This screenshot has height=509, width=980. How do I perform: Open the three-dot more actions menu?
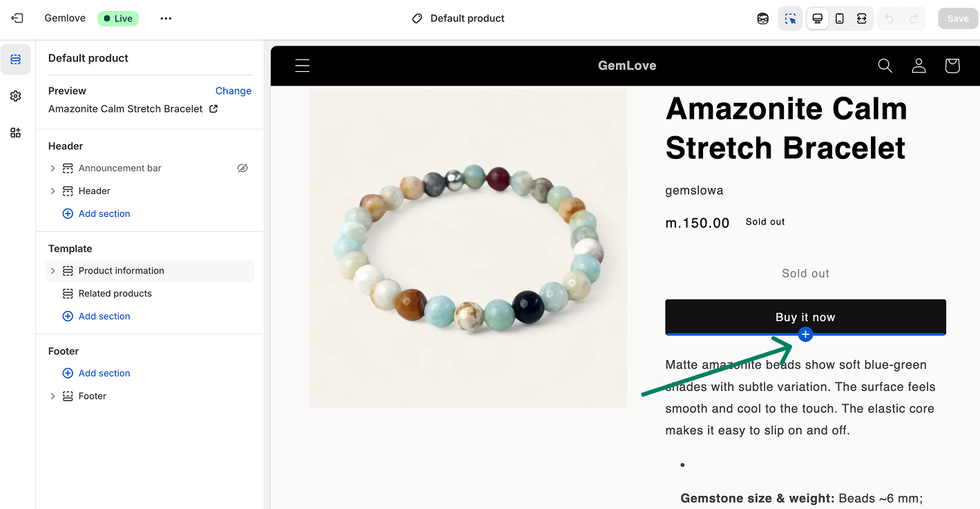pos(166,19)
